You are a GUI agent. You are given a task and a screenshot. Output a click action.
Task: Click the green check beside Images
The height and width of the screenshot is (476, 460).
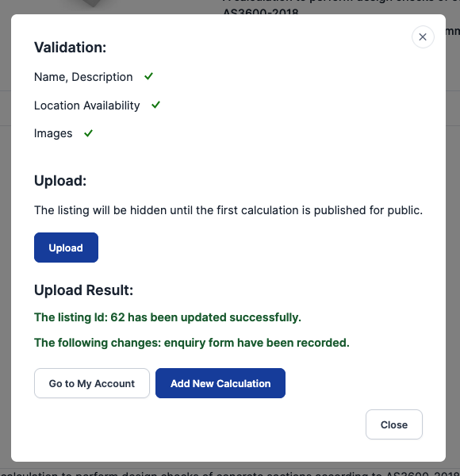point(88,133)
